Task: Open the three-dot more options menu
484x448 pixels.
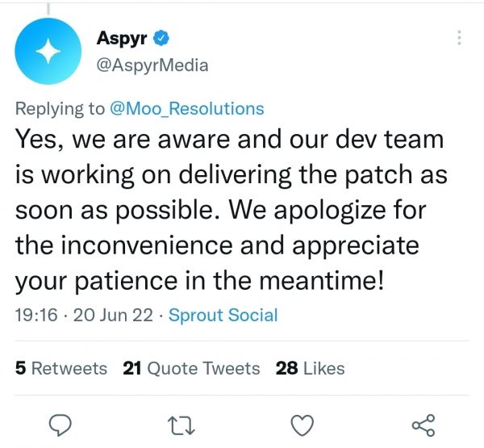Action: (x=459, y=38)
